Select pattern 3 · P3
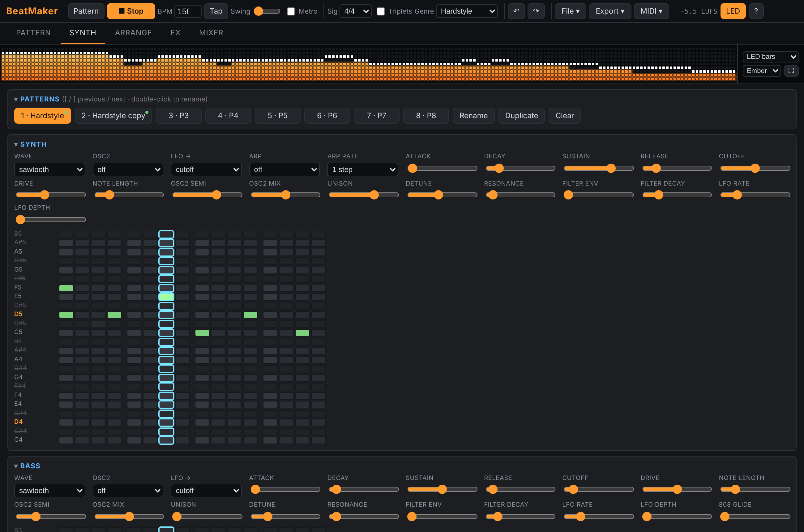 [x=178, y=116]
